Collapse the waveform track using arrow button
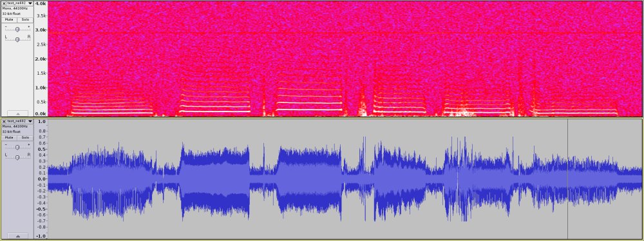Image resolution: width=644 pixels, height=241 pixels. click(17, 236)
